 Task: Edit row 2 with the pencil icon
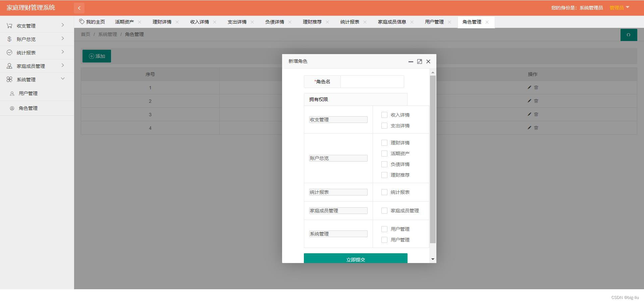tap(529, 101)
